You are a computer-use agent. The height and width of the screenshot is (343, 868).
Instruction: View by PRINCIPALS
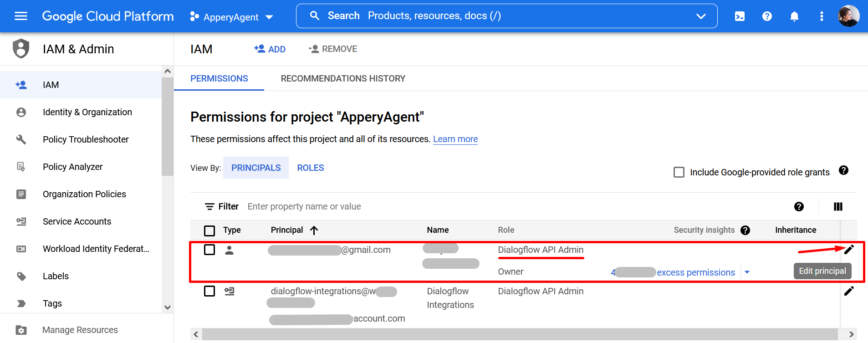(x=256, y=168)
